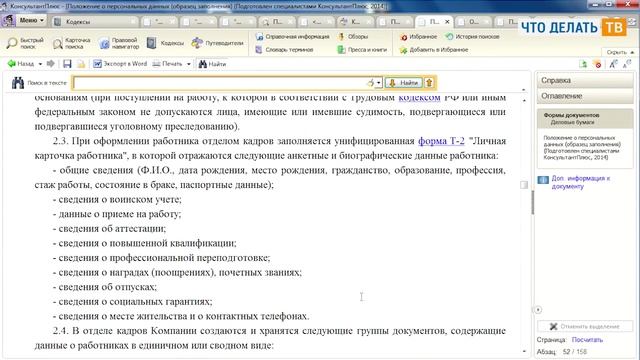Open Справочная информация

tap(292, 37)
